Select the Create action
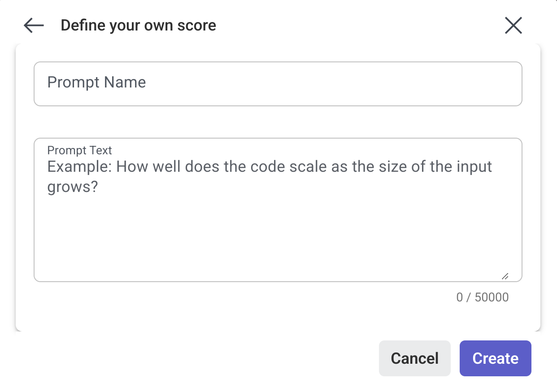Screen dimensions: 557x392 (x=495, y=358)
